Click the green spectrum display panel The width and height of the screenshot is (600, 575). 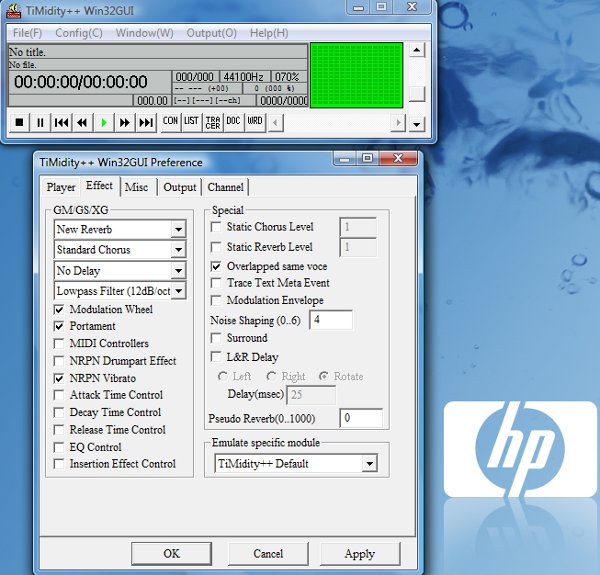tap(356, 75)
